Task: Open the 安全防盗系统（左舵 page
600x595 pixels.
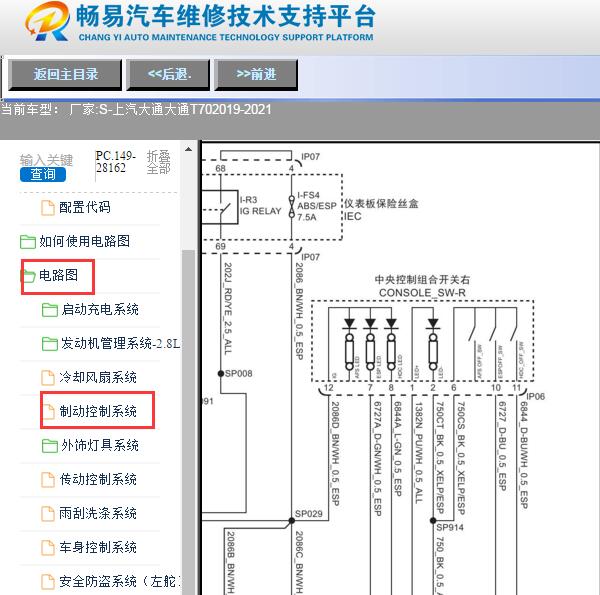Action: click(x=119, y=582)
